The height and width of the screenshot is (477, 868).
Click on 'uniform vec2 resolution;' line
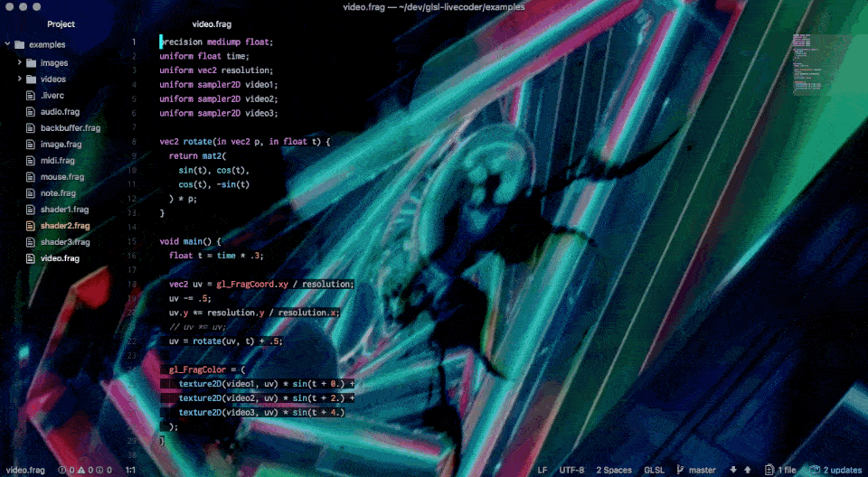(x=216, y=70)
